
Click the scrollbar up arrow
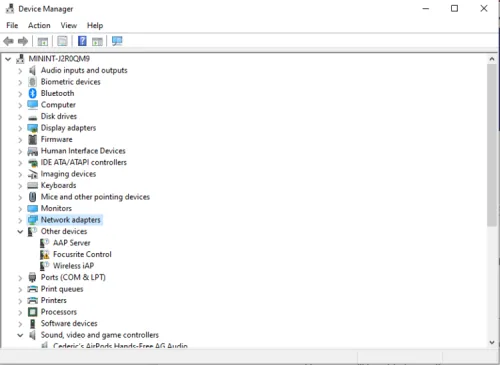coord(492,59)
